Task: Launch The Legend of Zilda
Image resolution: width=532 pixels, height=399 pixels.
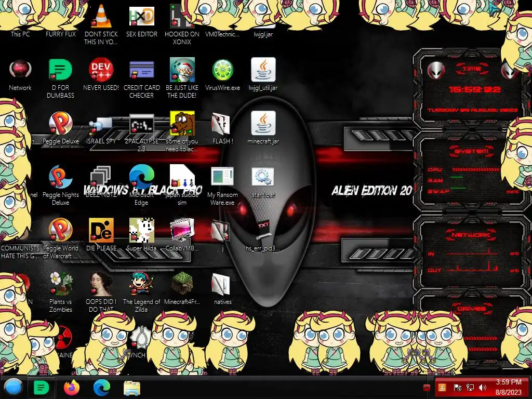Action: click(142, 284)
